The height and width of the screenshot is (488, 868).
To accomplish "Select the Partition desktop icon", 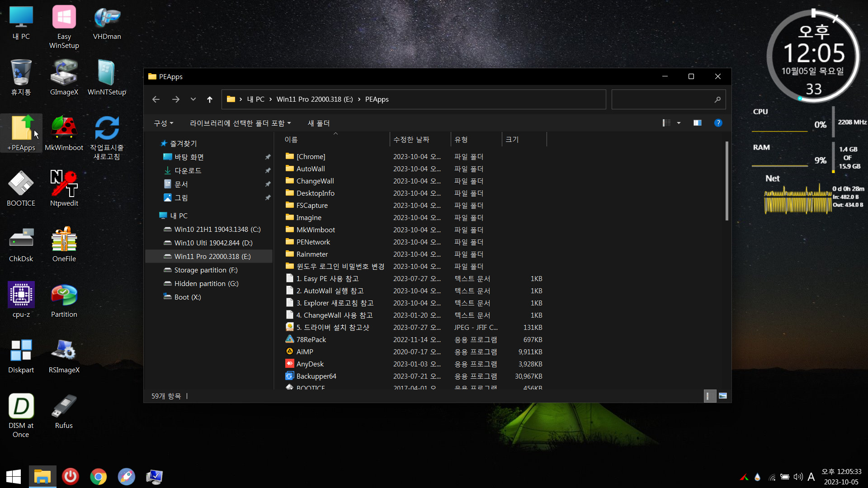I will 64,300.
